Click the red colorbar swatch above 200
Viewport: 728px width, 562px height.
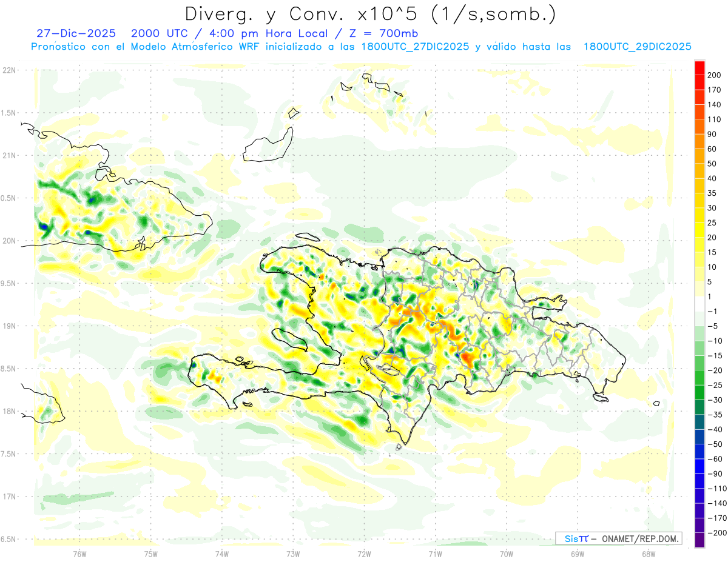point(699,68)
